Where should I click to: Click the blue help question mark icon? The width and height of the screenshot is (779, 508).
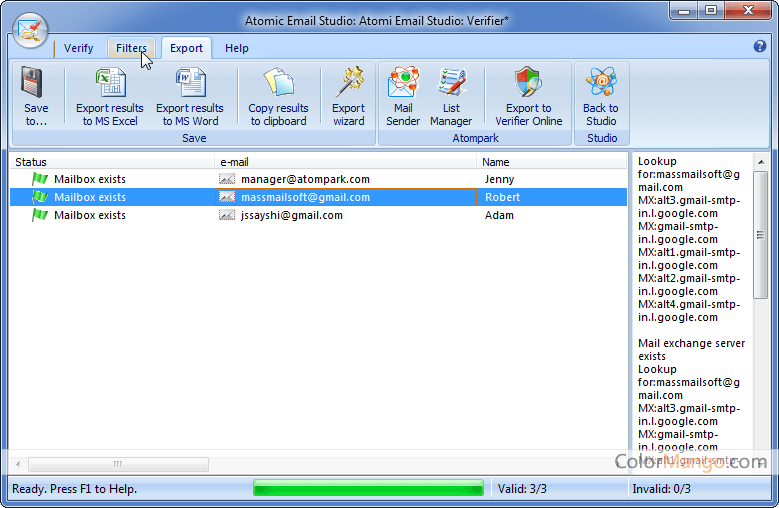tap(759, 46)
